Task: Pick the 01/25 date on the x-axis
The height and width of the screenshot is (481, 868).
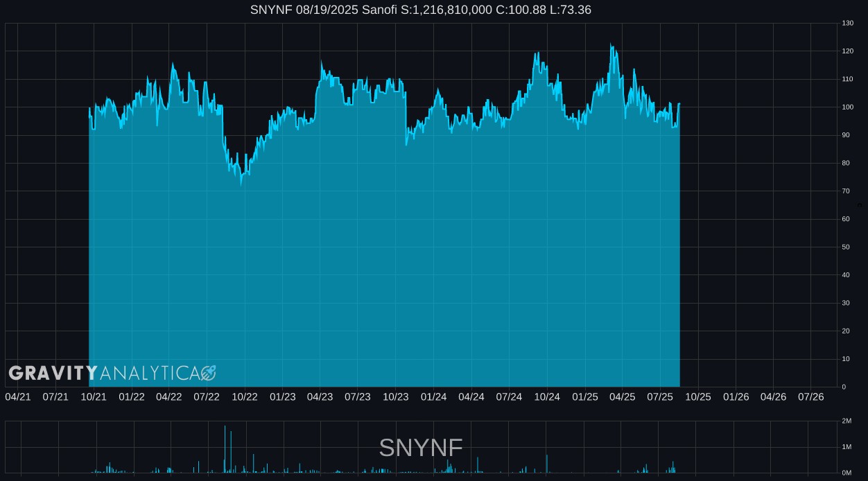Action: [x=585, y=396]
